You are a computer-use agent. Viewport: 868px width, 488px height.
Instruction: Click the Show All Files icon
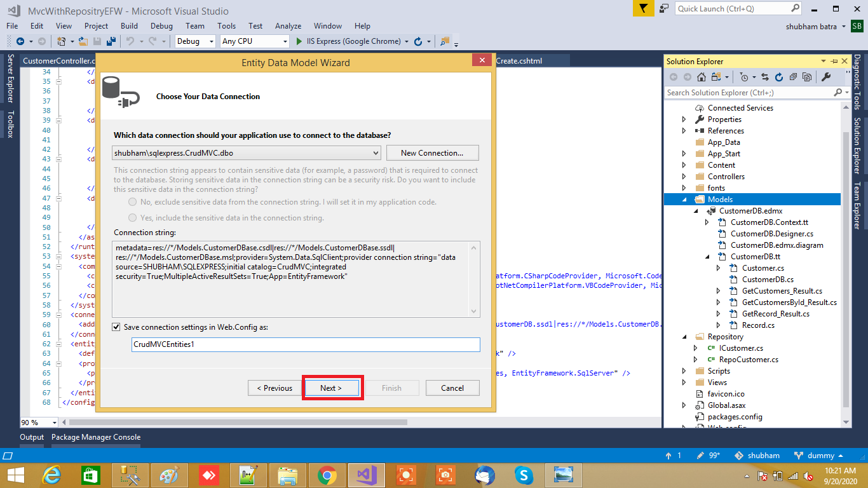pos(807,77)
